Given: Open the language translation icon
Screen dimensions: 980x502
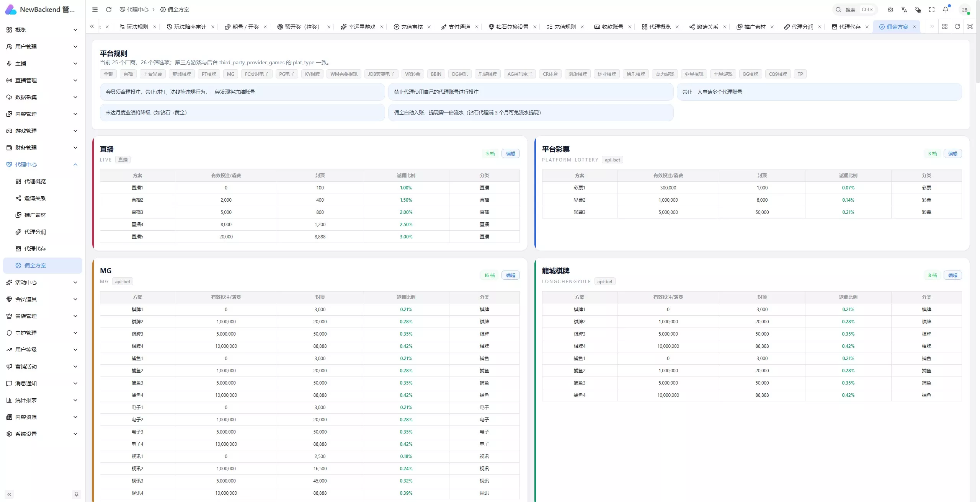Looking at the screenshot, I should coord(904,10).
